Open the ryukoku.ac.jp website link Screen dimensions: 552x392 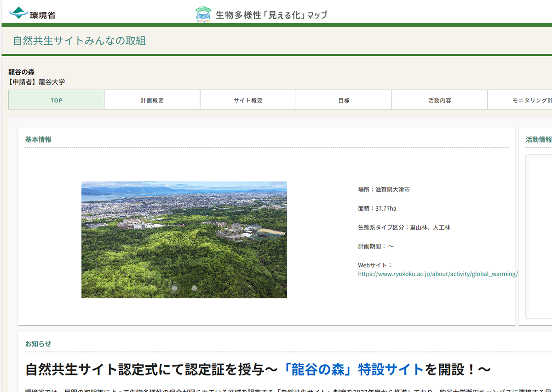click(x=437, y=274)
